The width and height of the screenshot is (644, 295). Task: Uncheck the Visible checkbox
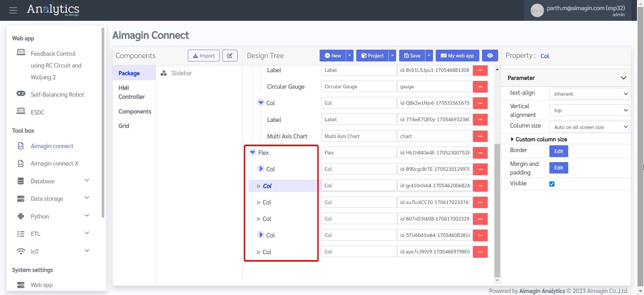click(552, 184)
